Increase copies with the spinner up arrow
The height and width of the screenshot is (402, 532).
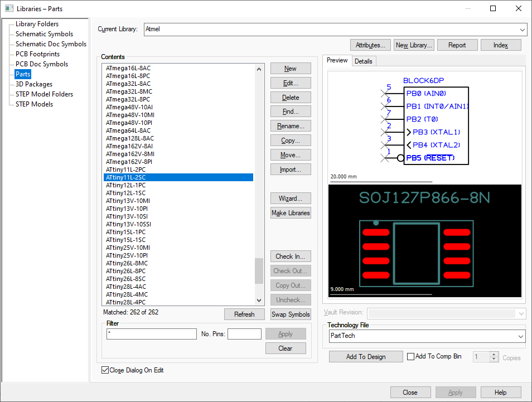494,355
